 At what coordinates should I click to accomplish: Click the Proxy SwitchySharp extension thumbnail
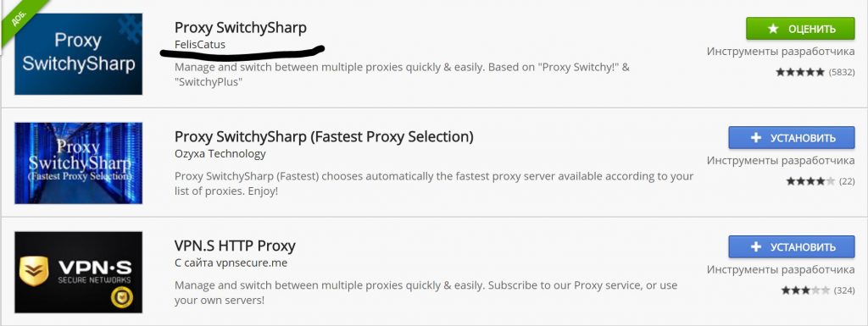(78, 54)
